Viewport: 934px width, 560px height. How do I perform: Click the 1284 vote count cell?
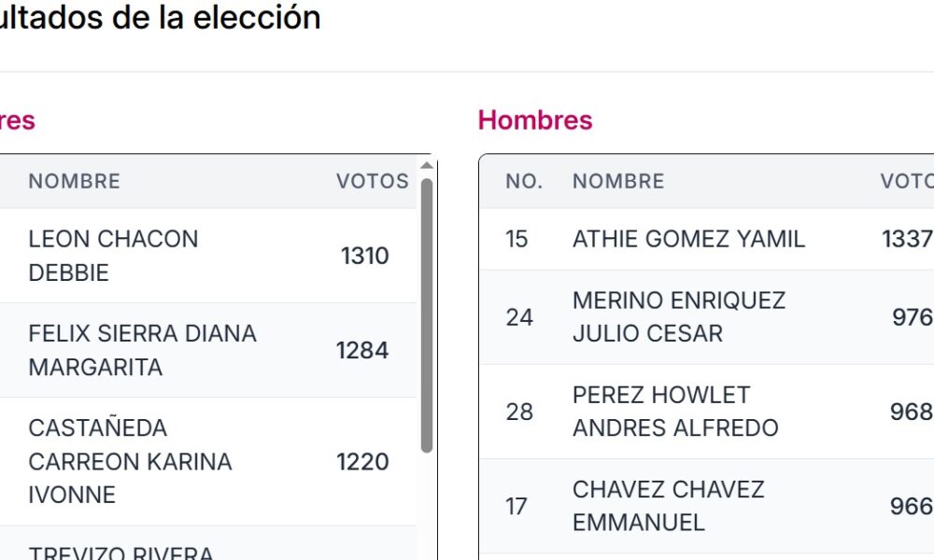coord(362,350)
